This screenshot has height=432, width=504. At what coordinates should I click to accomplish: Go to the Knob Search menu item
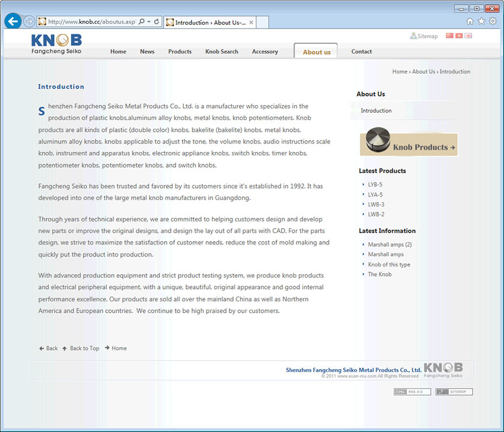222,52
